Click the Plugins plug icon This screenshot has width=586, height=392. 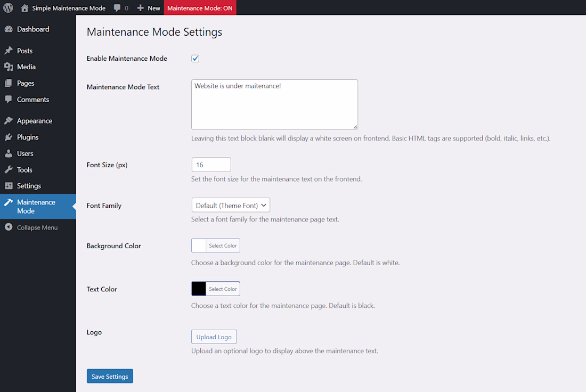point(9,137)
